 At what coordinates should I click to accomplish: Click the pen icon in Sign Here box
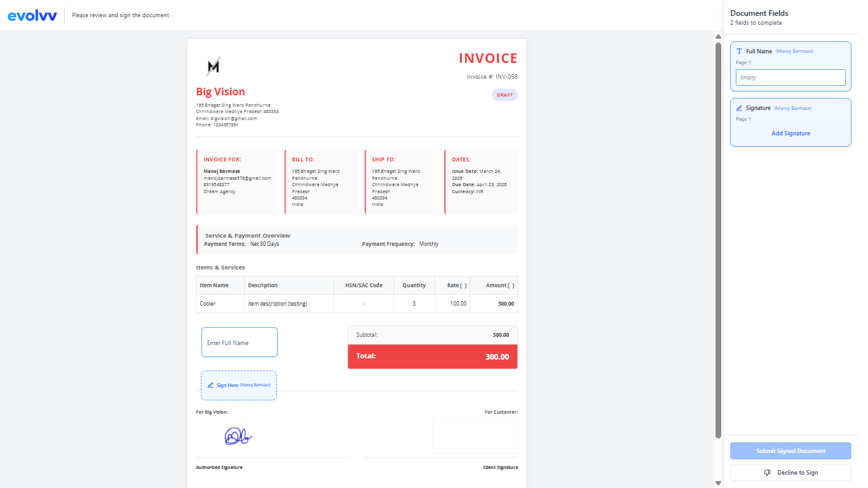click(210, 385)
